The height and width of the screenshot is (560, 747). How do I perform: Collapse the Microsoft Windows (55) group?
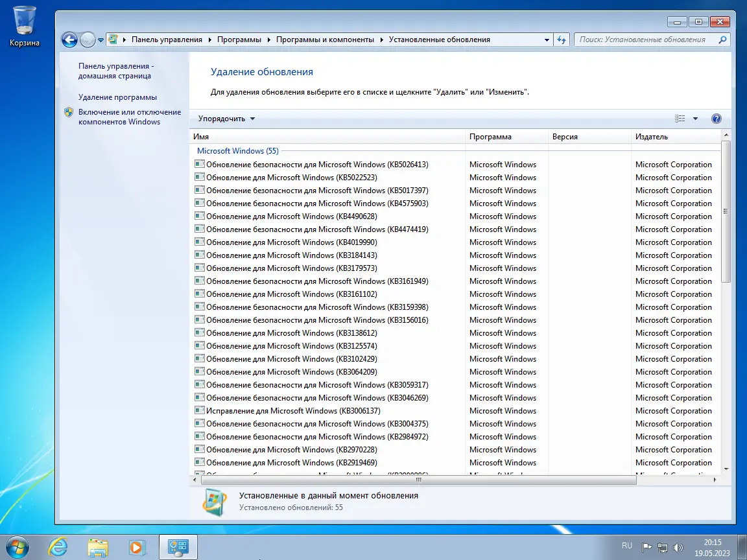click(x=238, y=151)
